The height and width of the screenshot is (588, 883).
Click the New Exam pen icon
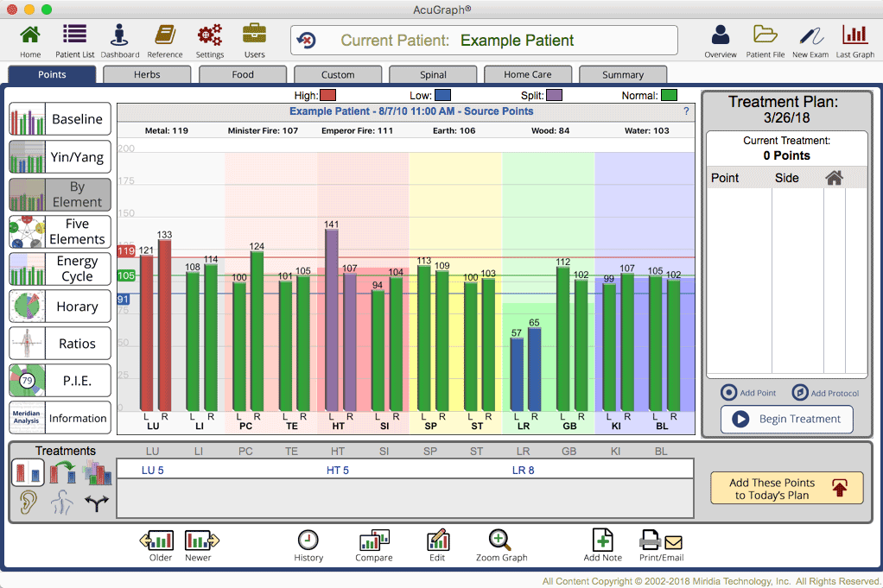(x=810, y=35)
